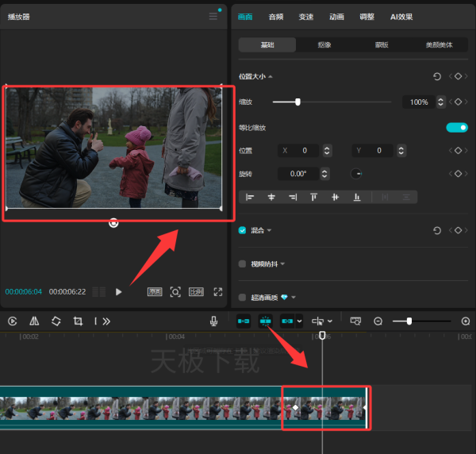Reset the 混合 blend settings

tap(437, 230)
